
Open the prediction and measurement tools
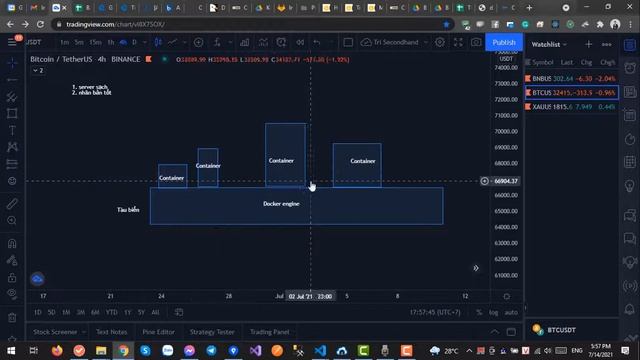(12, 164)
